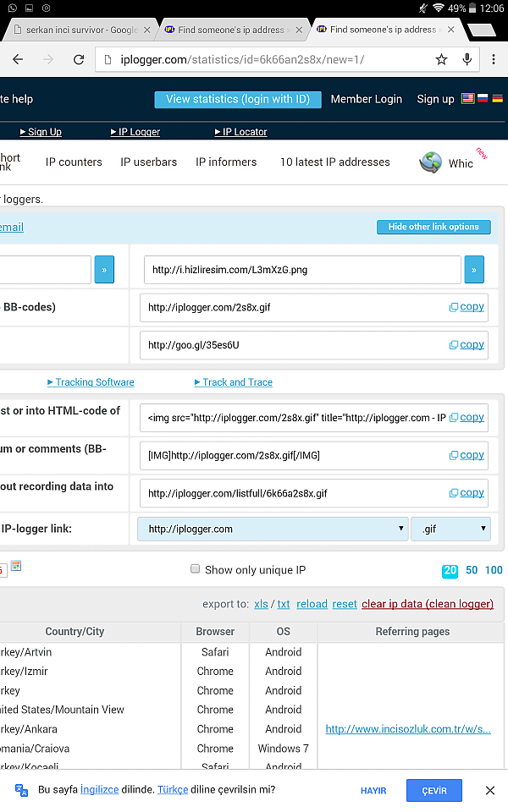Follow the Sign Up ad link
Viewport: 508px width, 812px height.
[x=41, y=132]
